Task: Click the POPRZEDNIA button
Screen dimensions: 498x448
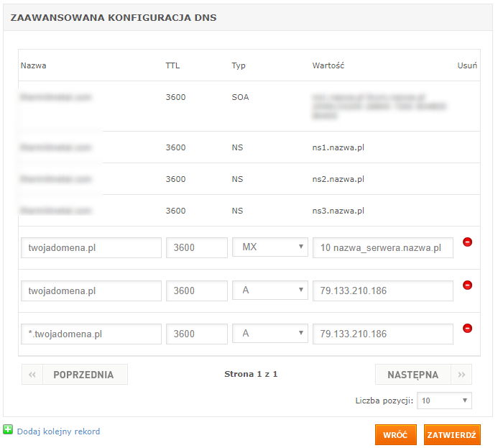Action: coord(85,375)
